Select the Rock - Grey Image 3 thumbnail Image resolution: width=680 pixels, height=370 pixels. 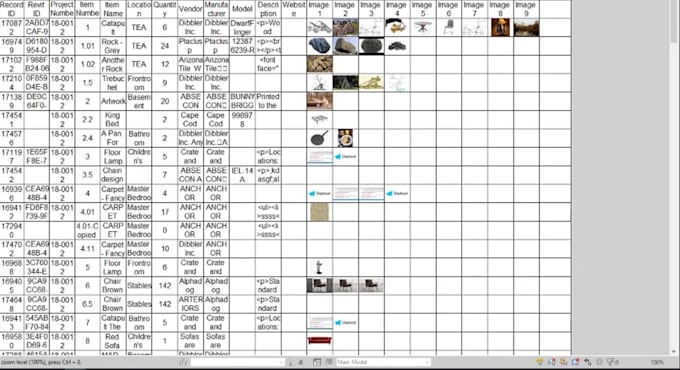click(371, 46)
